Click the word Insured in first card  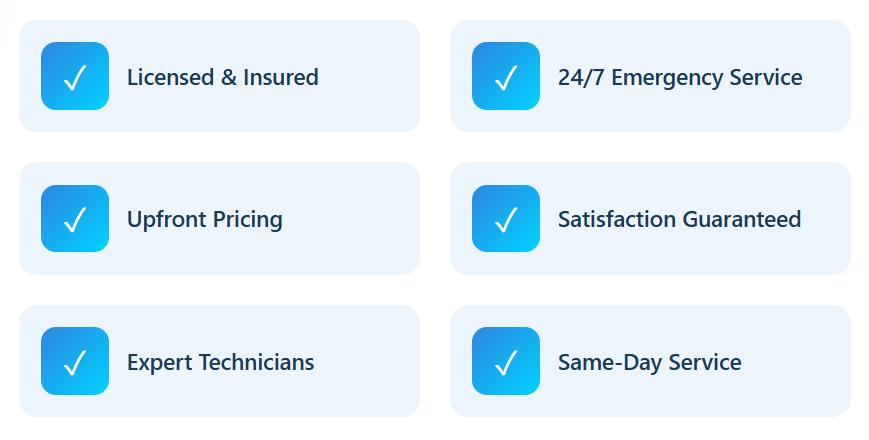281,77
